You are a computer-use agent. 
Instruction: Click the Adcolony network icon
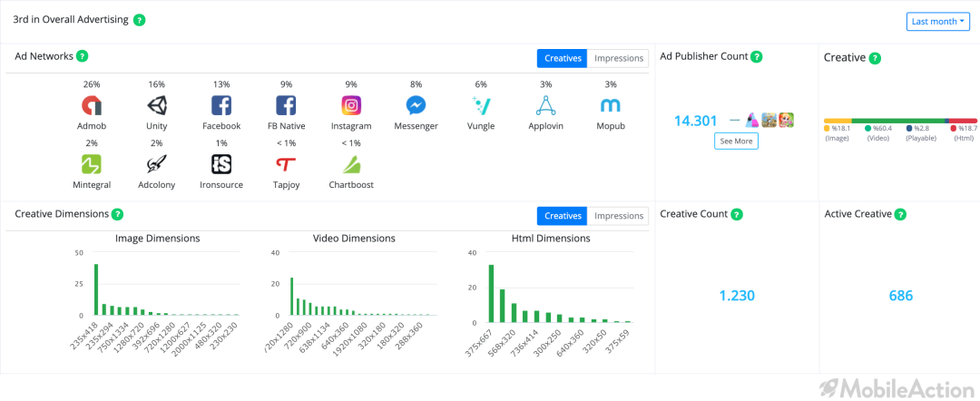(x=157, y=164)
